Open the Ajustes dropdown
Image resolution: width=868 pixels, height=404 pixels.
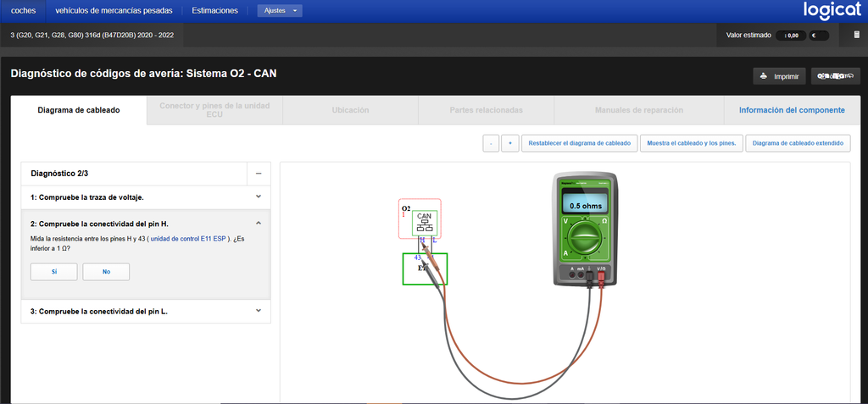click(x=280, y=10)
